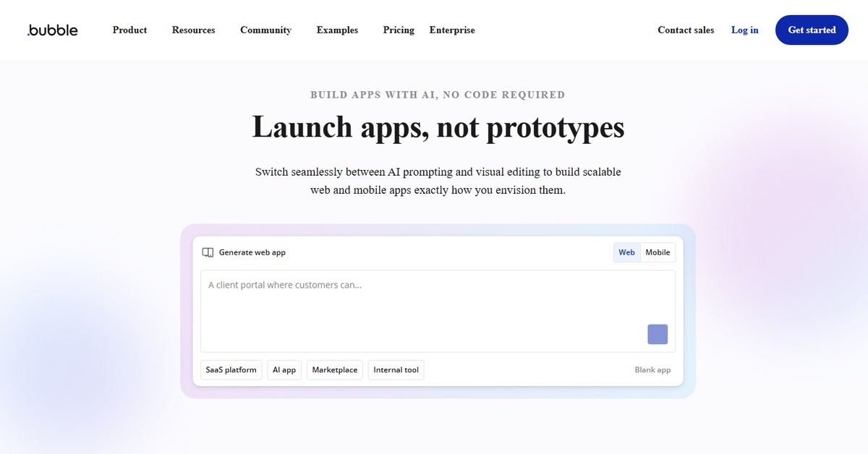This screenshot has width=868, height=454.
Task: Expand the Product menu
Action: pyautogui.click(x=129, y=30)
